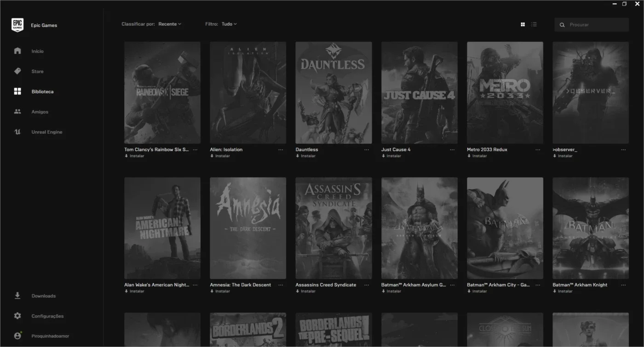The height and width of the screenshot is (347, 644).
Task: Select Biblioteca in the sidebar
Action: (x=42, y=91)
